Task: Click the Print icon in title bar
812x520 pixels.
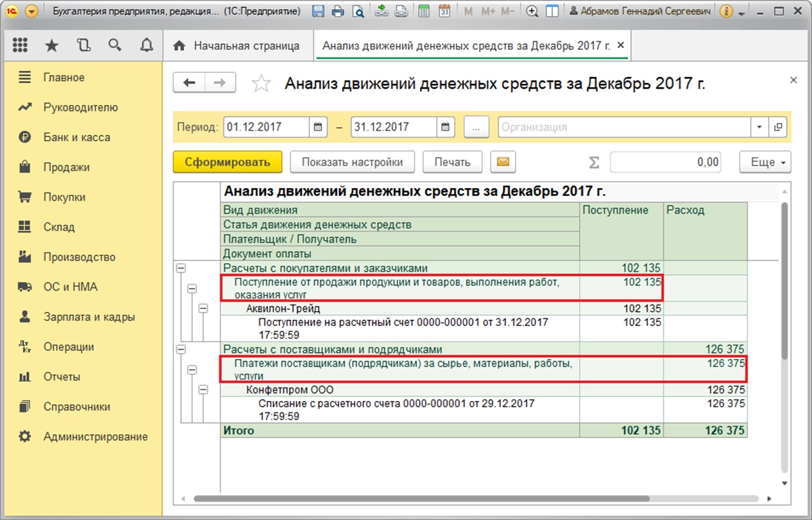Action: [x=338, y=11]
